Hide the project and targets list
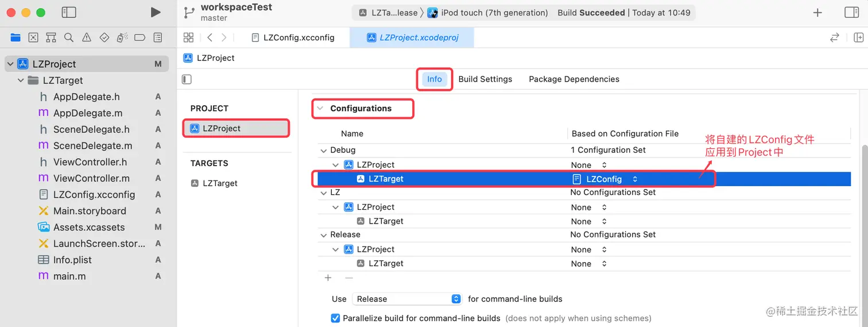Image resolution: width=868 pixels, height=327 pixels. pos(187,79)
